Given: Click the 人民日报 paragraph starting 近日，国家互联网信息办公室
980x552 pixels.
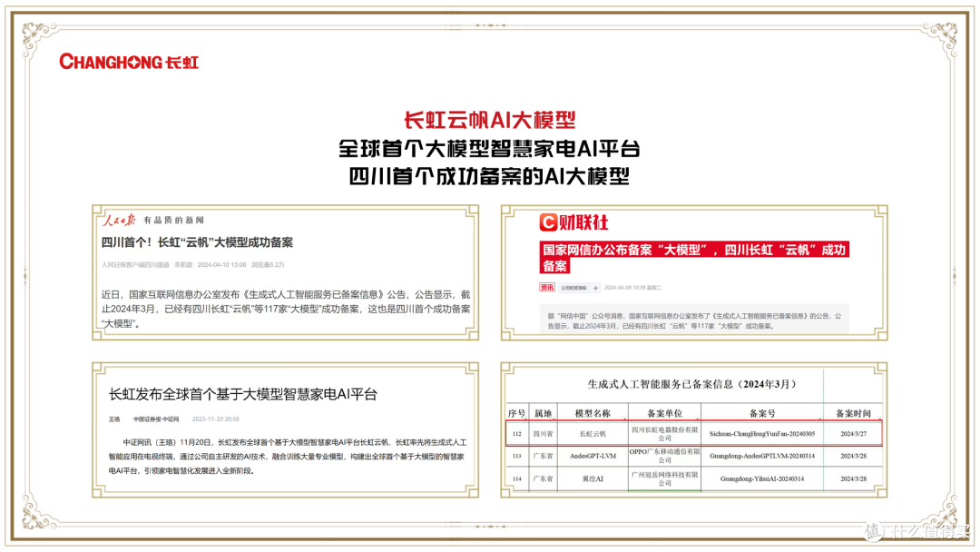Looking at the screenshot, I should (x=286, y=309).
